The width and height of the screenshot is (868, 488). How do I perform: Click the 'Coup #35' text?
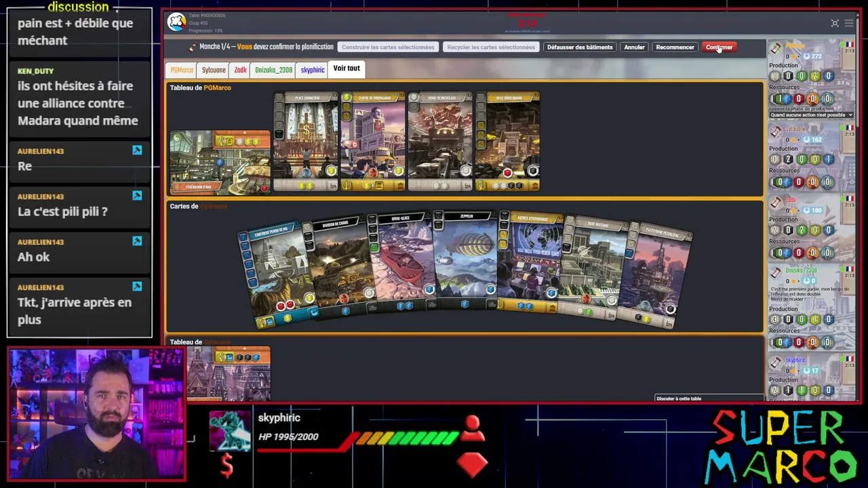point(199,23)
